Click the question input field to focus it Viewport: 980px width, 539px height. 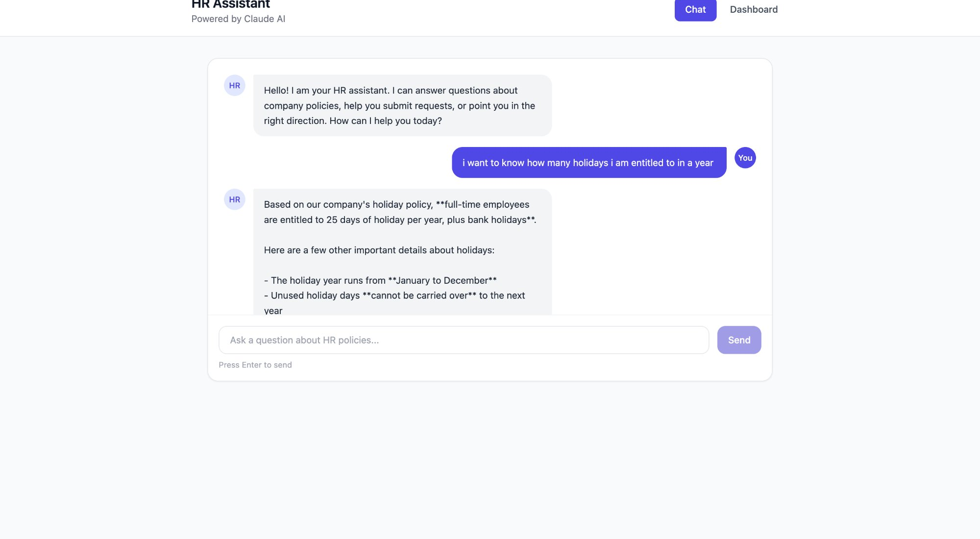[x=464, y=340]
